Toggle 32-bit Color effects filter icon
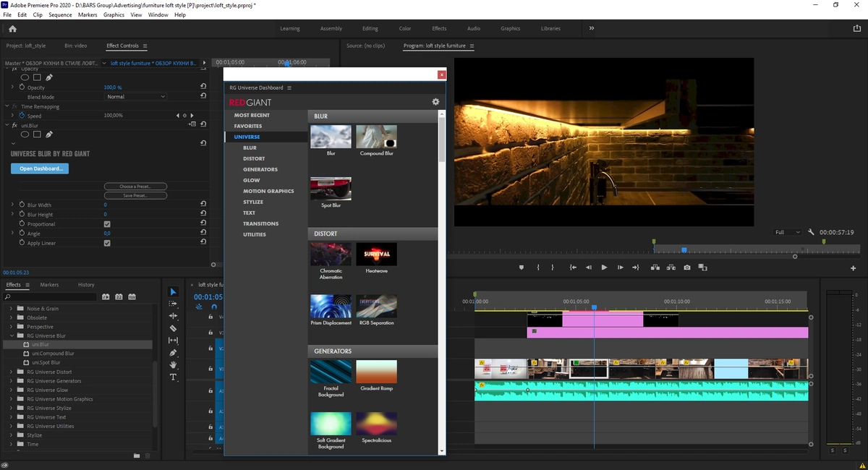 click(119, 296)
